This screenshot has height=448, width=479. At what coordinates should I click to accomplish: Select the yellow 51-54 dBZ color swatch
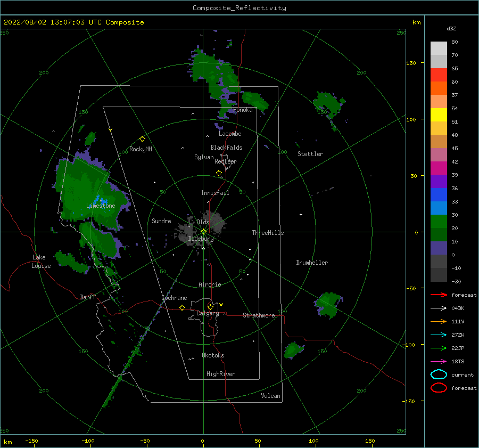coord(439,115)
